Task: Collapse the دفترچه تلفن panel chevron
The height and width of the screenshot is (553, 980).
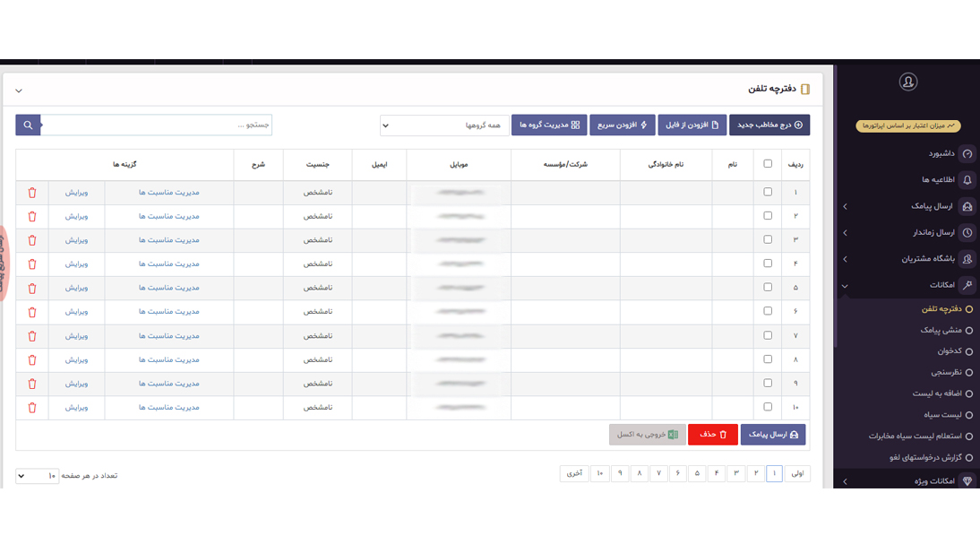Action: click(x=19, y=91)
